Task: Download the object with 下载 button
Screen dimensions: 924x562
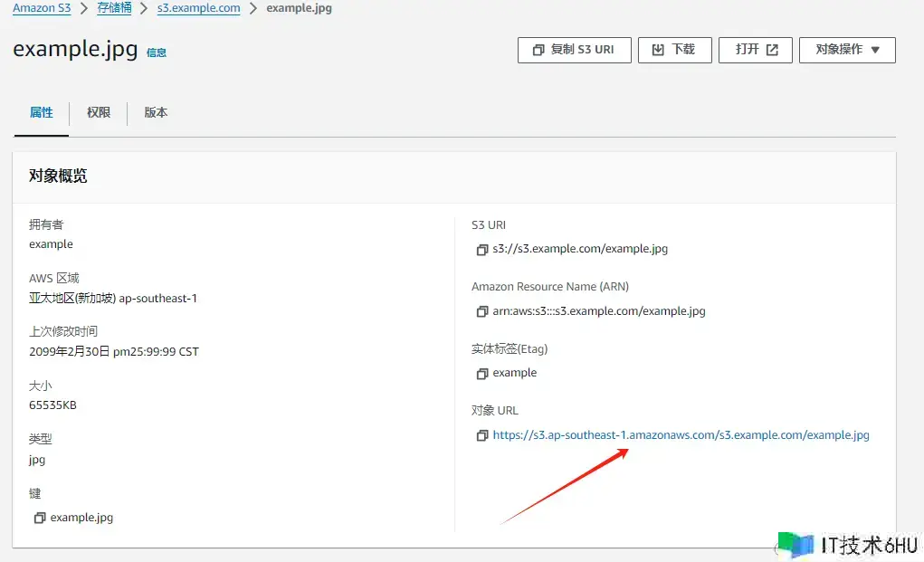Action: pyautogui.click(x=675, y=50)
